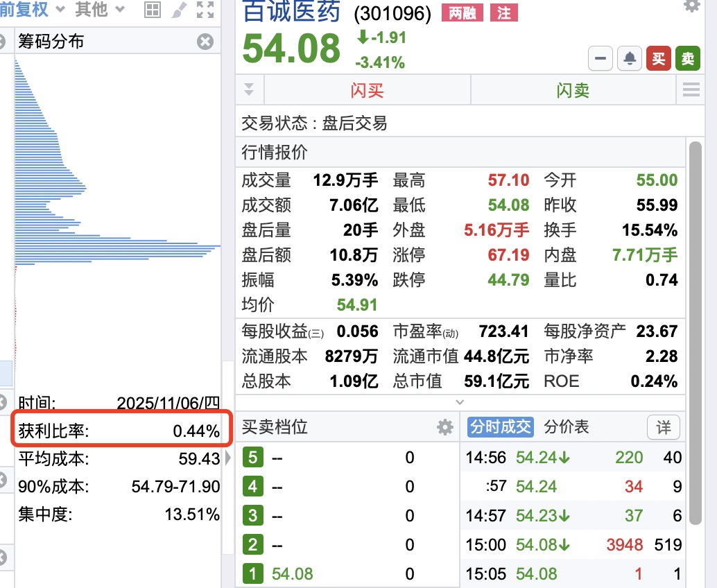Click the green 卖 sell button

688,58
